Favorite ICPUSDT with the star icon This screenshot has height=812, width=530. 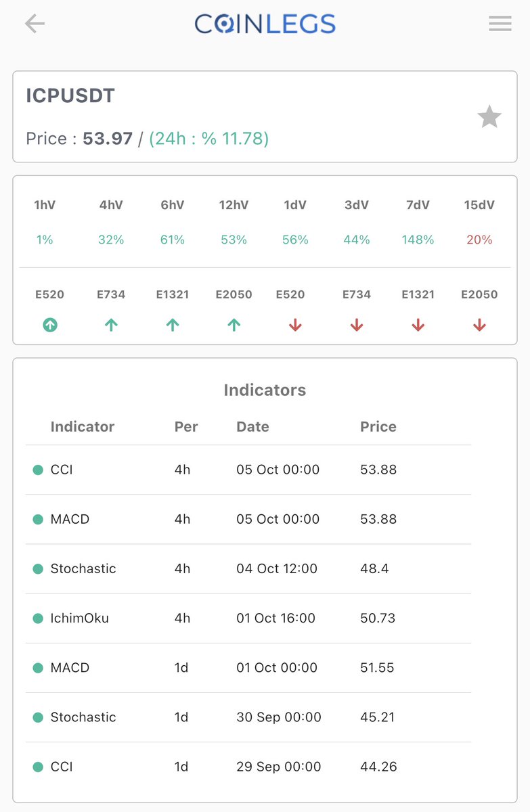click(x=489, y=117)
